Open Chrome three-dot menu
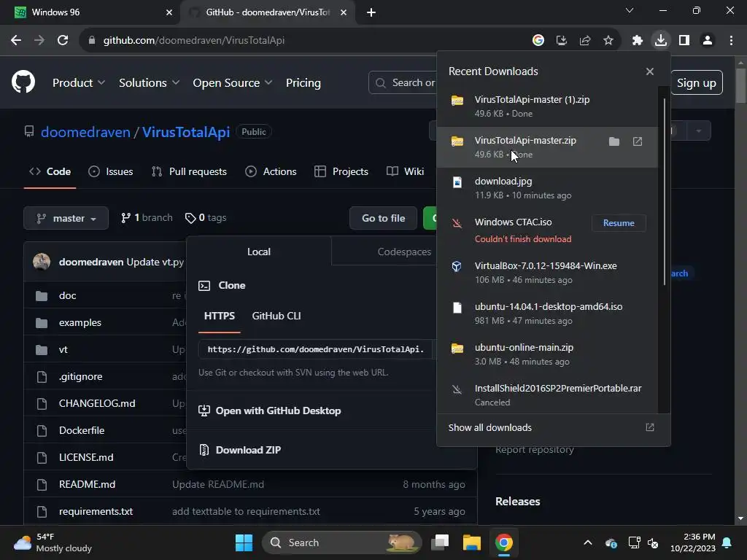The height and width of the screenshot is (560, 747). (731, 41)
